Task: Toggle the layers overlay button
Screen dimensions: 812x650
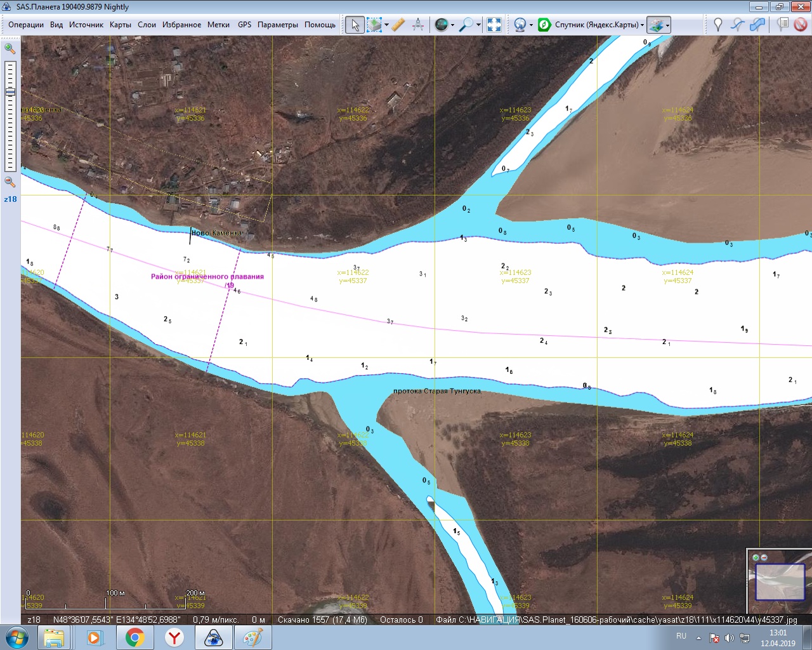Action: (x=656, y=25)
